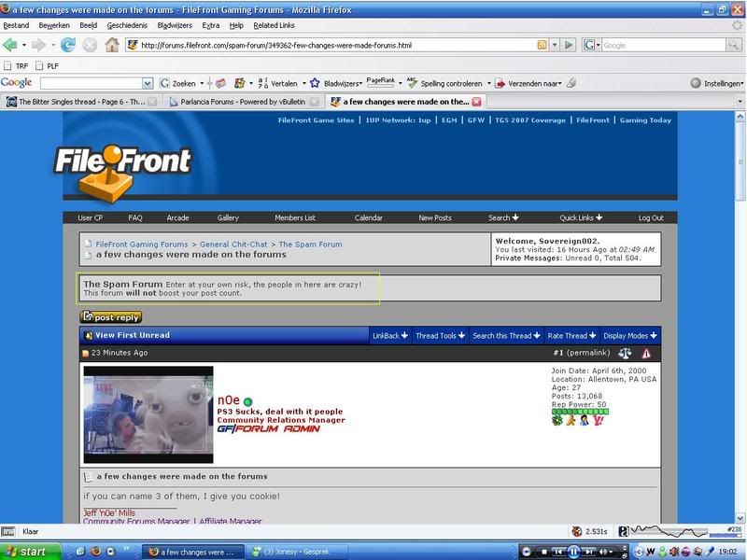The image size is (747, 560).
Task: Click the Yahoo messenger icon in n0e's profile
Action: click(x=597, y=420)
